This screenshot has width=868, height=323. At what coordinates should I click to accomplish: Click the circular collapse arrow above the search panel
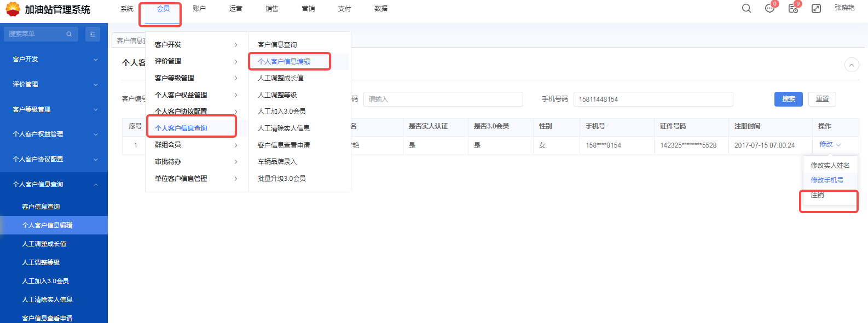click(852, 65)
